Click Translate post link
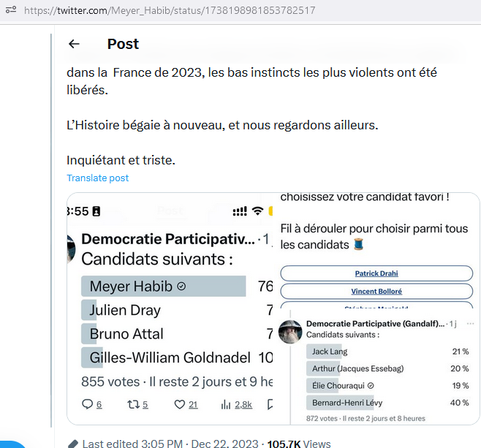Viewport: 481px width, 448px height. (97, 178)
